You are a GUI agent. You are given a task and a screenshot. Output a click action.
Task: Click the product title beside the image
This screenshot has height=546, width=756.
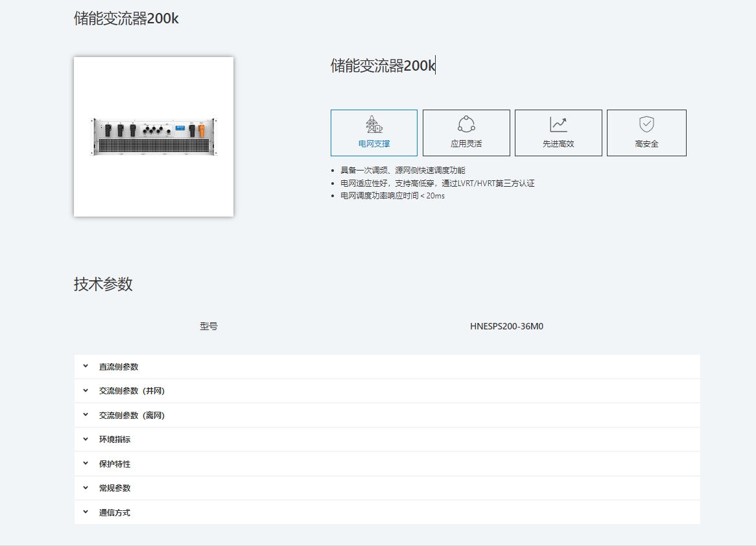coord(383,65)
